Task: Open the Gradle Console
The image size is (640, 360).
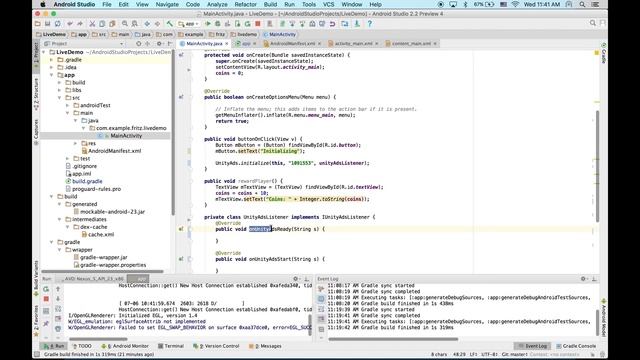Action: (576, 346)
